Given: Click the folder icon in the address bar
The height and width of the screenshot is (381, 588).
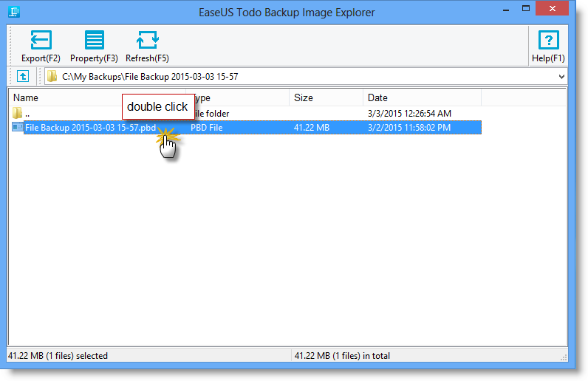Looking at the screenshot, I should click(52, 77).
